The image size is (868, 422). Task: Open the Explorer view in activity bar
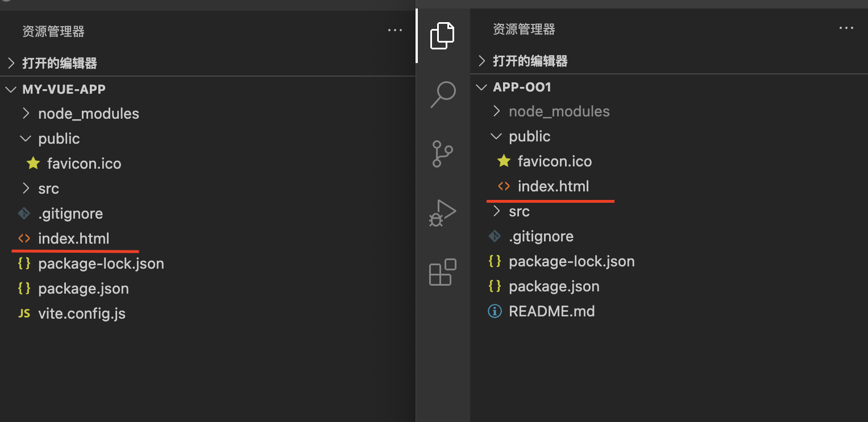point(442,36)
